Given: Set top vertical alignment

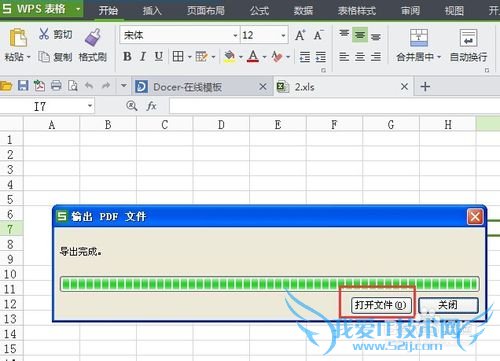Looking at the screenshot, I should tap(344, 34).
